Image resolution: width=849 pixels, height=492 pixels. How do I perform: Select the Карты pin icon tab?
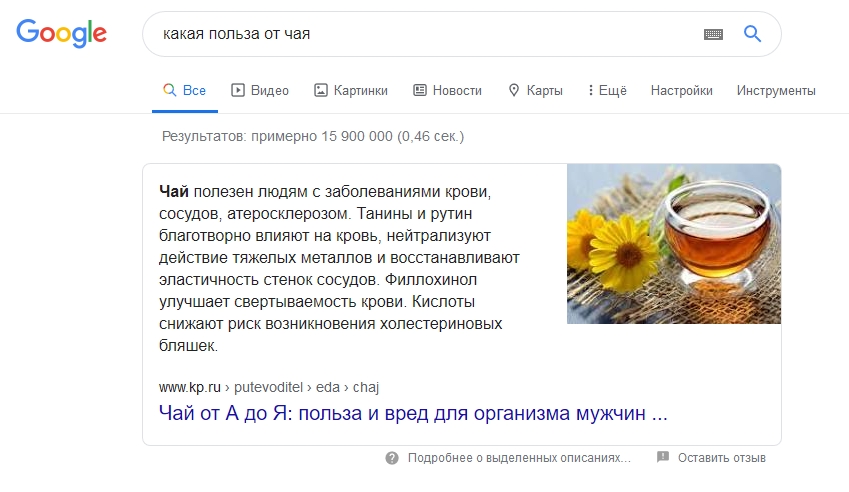[x=514, y=90]
